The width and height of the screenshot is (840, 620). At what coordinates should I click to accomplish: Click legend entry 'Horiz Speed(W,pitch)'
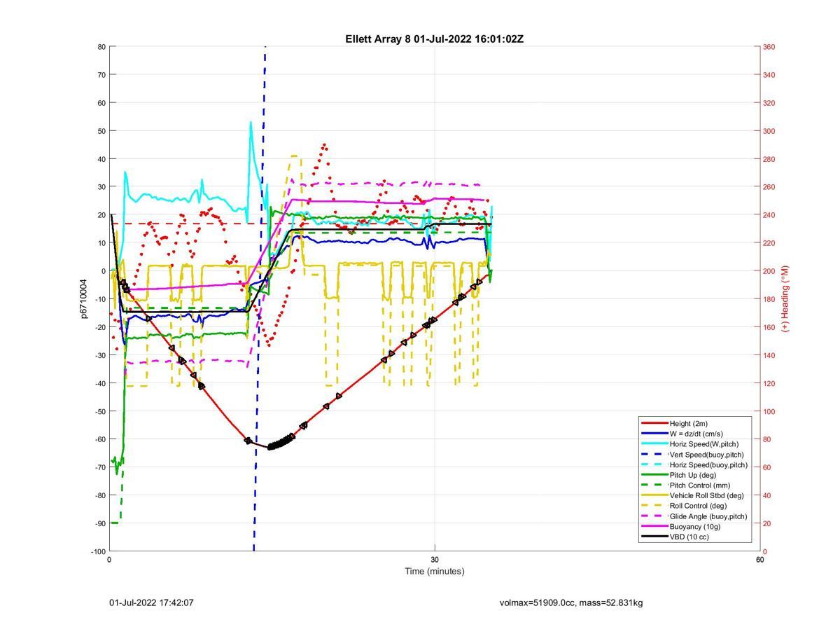click(703, 444)
